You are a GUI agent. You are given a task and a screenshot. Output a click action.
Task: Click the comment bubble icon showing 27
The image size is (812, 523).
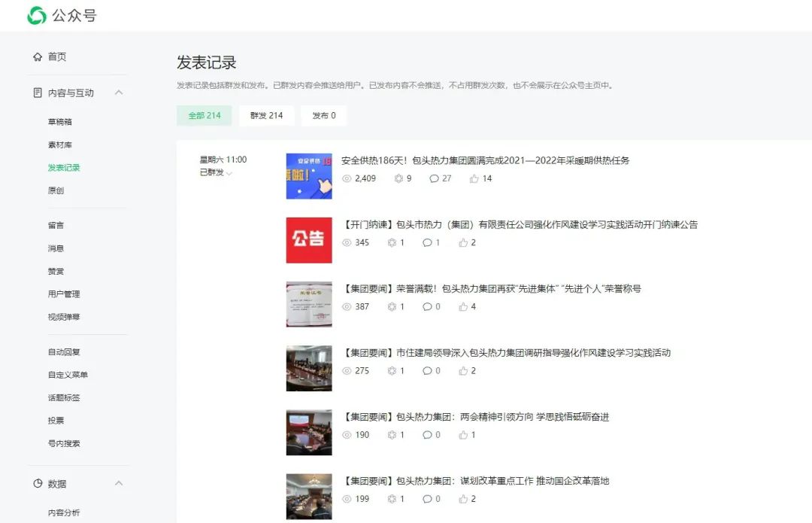point(434,178)
